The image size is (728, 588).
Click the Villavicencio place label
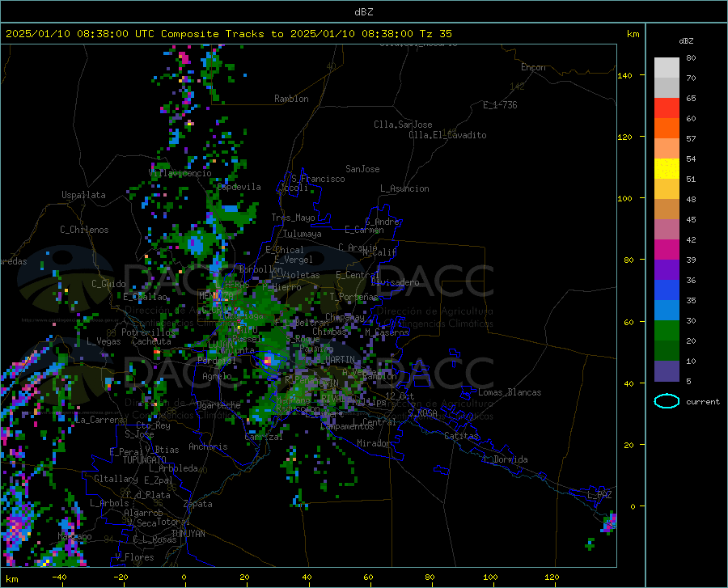click(180, 173)
